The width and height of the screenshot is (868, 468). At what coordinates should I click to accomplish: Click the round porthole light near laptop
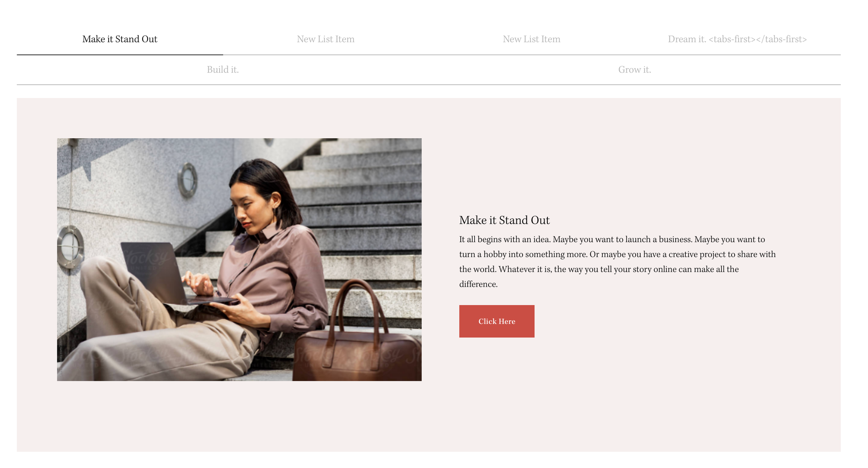[x=70, y=247]
